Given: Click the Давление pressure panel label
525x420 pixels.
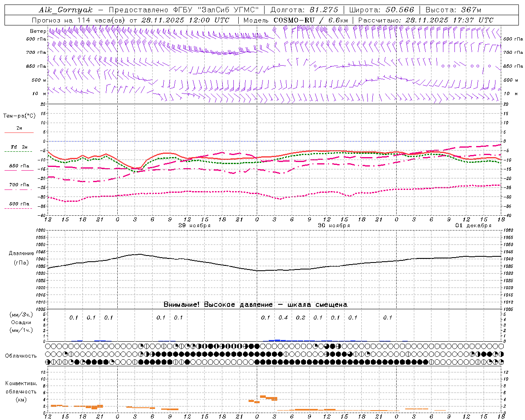Looking at the screenshot, I should coord(21,253).
